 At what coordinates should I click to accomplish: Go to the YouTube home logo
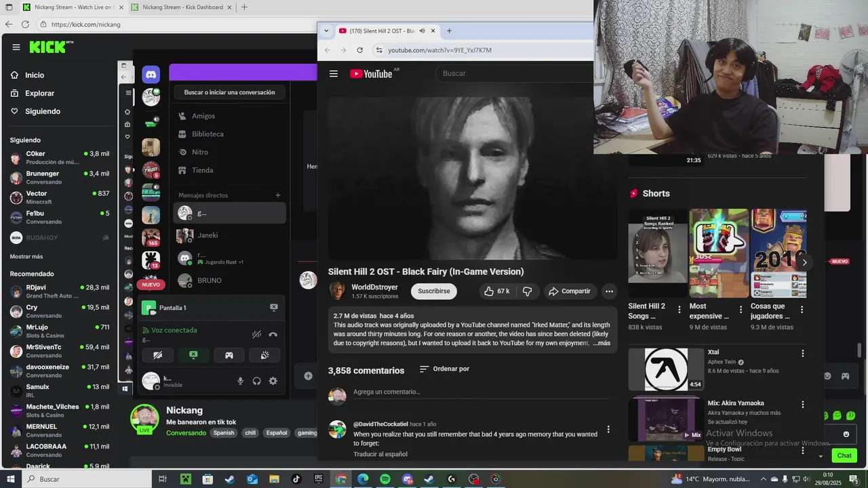click(371, 74)
